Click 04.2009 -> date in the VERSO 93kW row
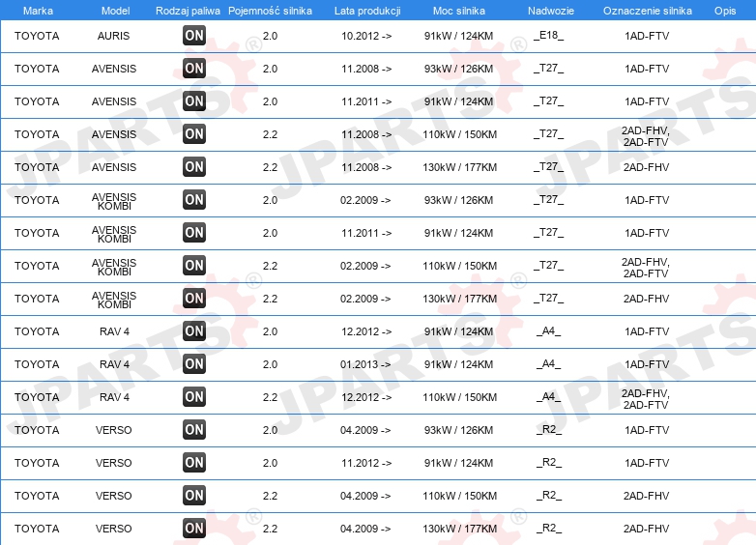The height and width of the screenshot is (545, 756). 365,430
